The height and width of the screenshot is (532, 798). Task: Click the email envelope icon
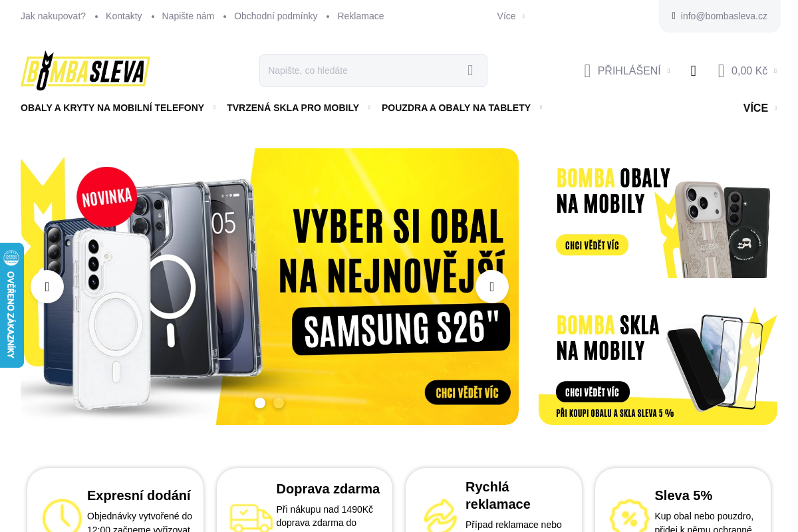674,16
